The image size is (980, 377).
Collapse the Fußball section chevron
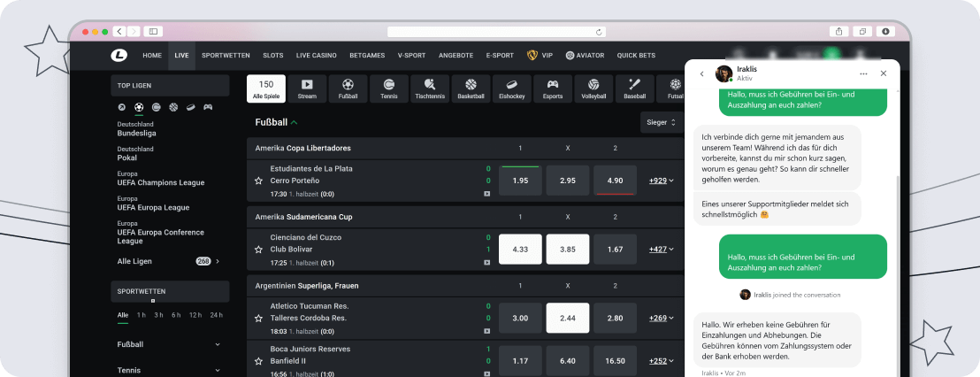(x=294, y=122)
